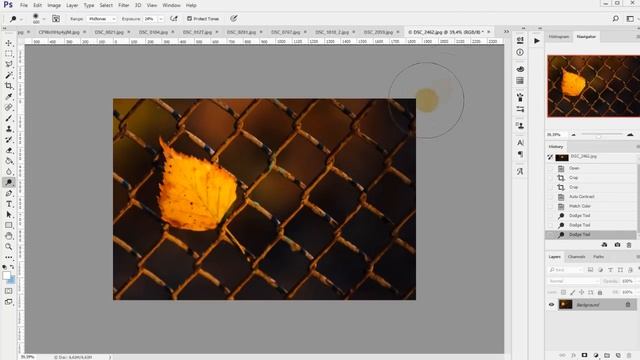
Task: Select the Magic Wand tool
Action: 9,75
